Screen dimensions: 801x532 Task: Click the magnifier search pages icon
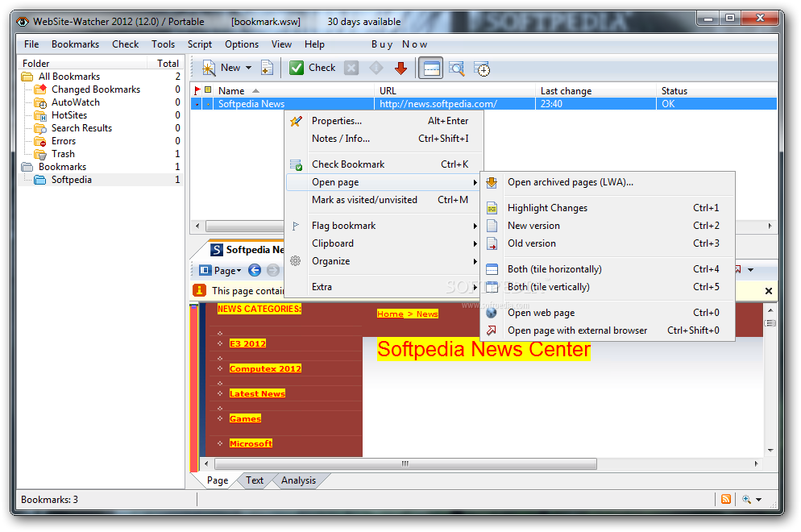[456, 68]
